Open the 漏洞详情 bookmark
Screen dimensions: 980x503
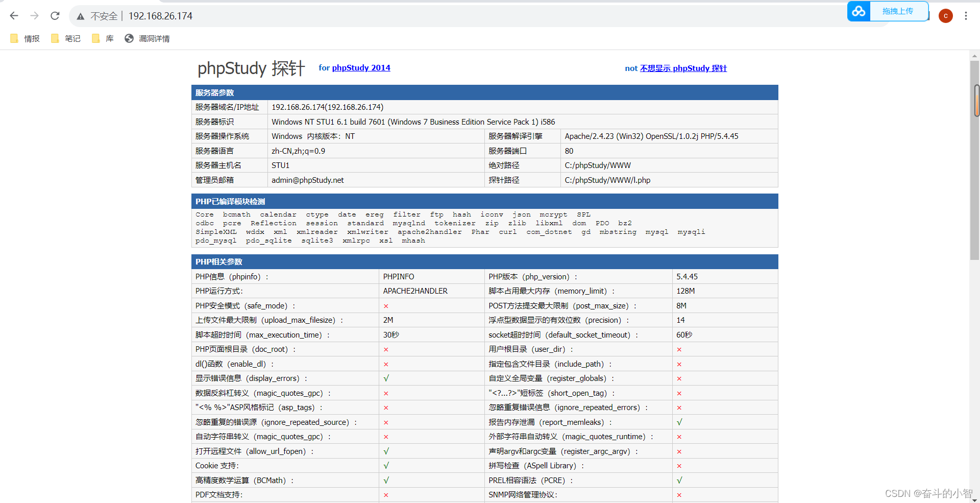147,38
